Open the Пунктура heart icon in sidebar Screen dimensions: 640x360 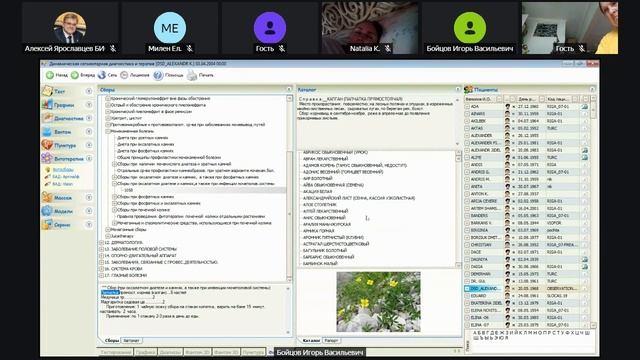tap(47, 145)
